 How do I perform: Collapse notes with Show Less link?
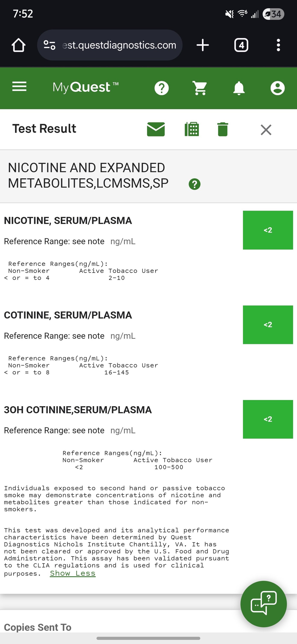(x=73, y=573)
